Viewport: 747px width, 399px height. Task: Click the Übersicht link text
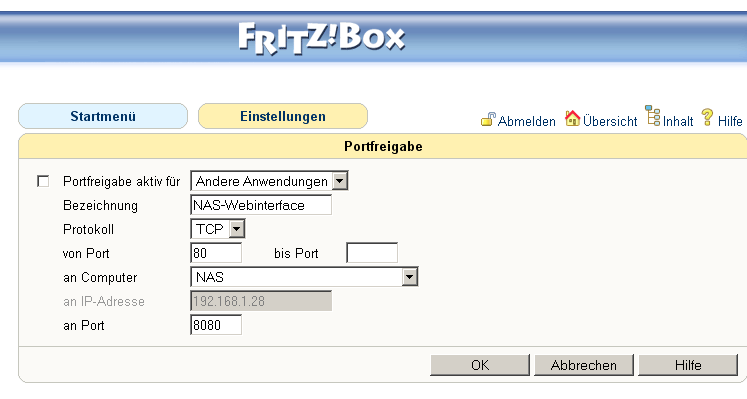pos(610,121)
